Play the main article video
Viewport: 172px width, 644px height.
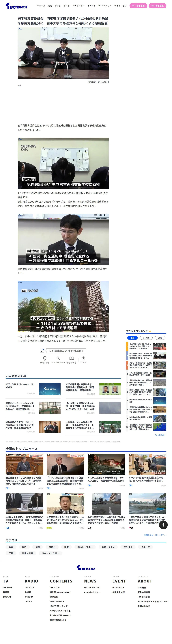[x=63, y=53]
